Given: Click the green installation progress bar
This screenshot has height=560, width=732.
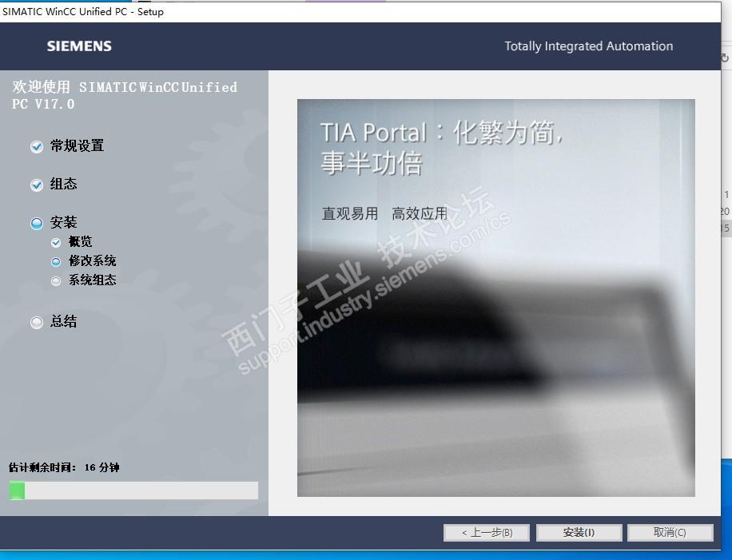Looking at the screenshot, I should (x=133, y=491).
